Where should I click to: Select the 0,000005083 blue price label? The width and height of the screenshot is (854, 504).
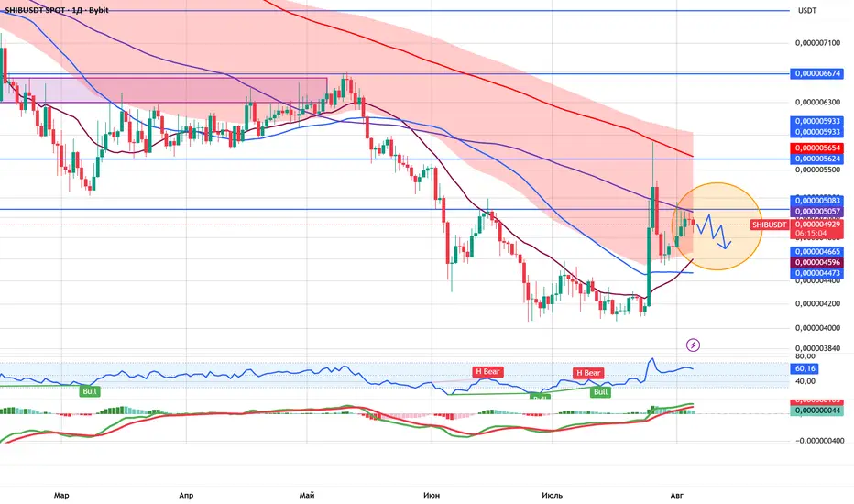816,201
